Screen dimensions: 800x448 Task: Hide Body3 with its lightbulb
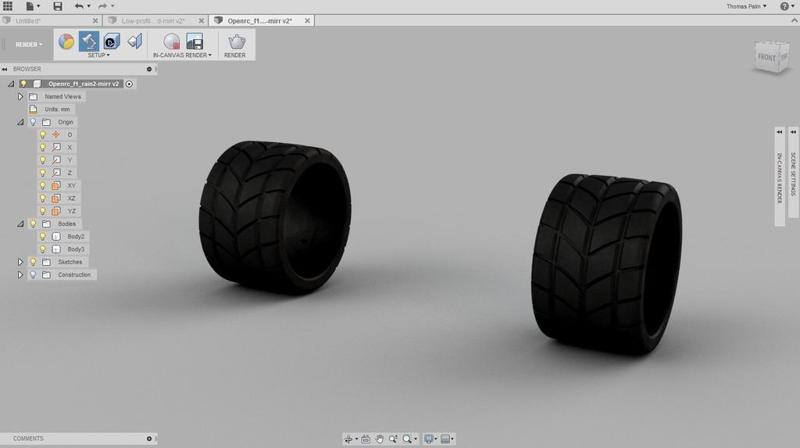pos(43,250)
